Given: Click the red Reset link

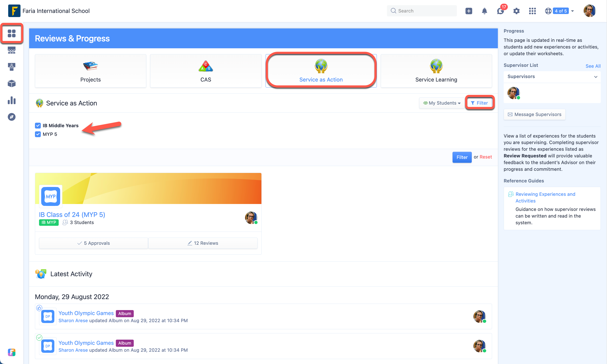Looking at the screenshot, I should pos(486,157).
